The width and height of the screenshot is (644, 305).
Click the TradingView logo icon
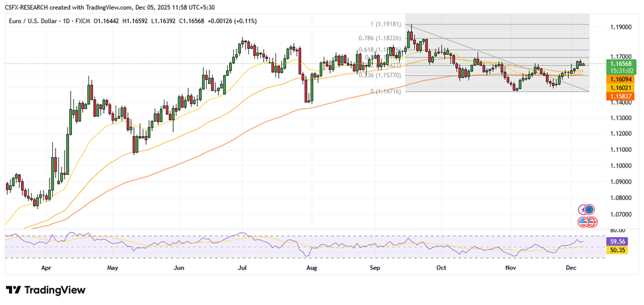coord(13,290)
